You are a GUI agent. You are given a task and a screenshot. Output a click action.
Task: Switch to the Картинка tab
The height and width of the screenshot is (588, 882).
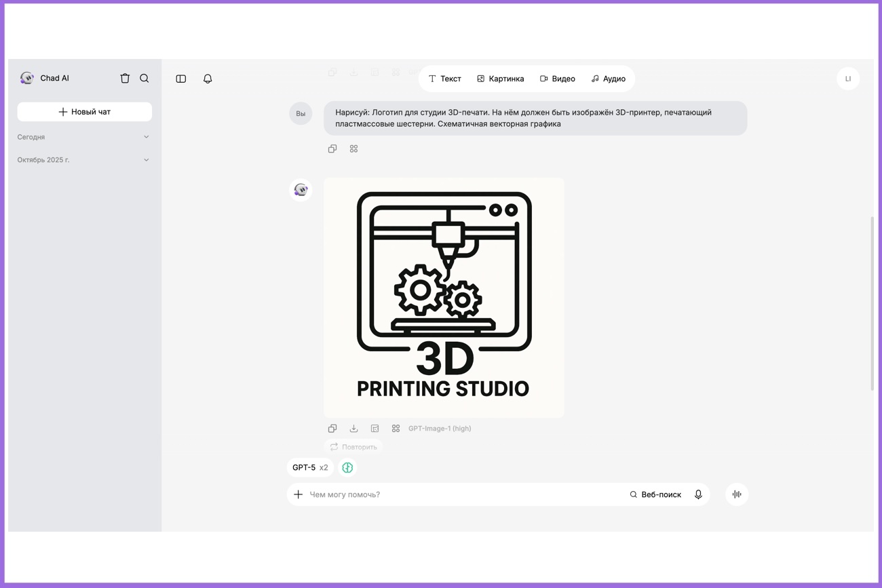[x=501, y=78]
